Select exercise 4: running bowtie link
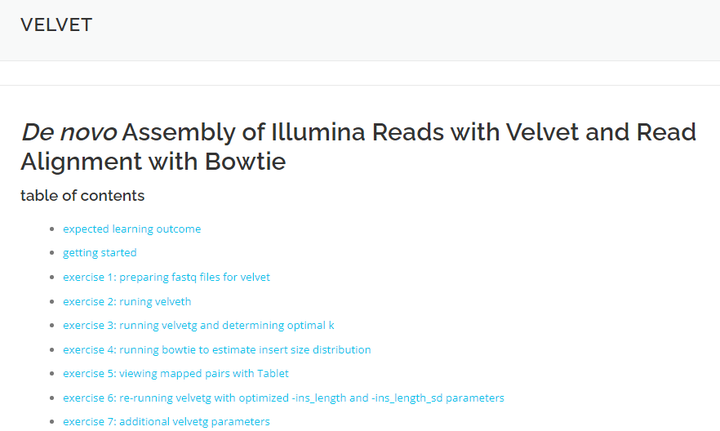This screenshot has height=431, width=720. coord(216,350)
